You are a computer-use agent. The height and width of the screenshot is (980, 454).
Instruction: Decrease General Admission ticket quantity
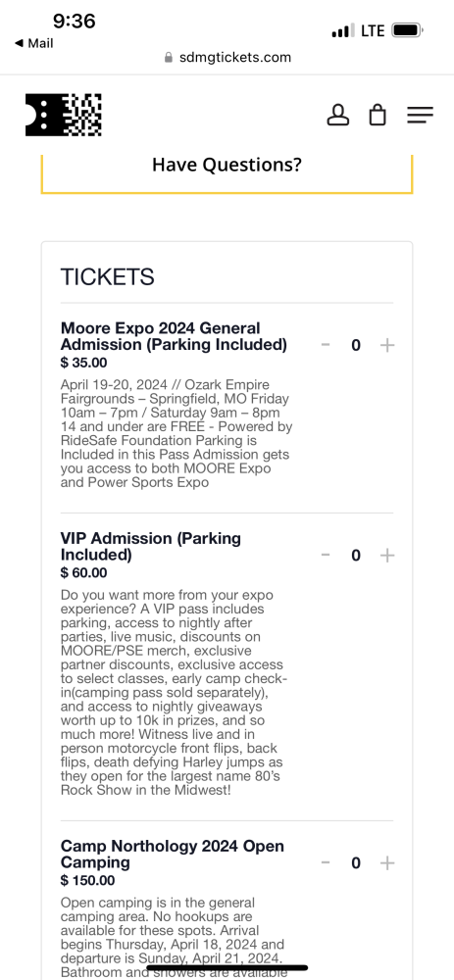(x=326, y=345)
